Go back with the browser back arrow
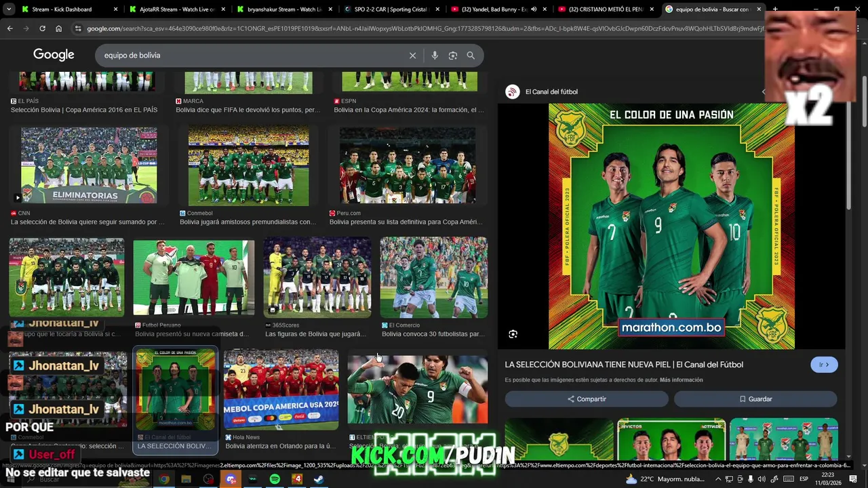 [9, 28]
